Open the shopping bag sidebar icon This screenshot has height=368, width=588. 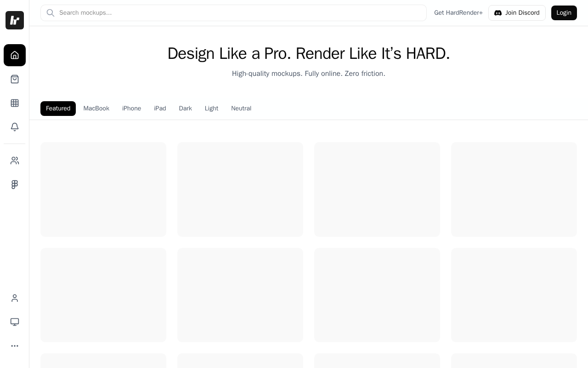pos(15,79)
